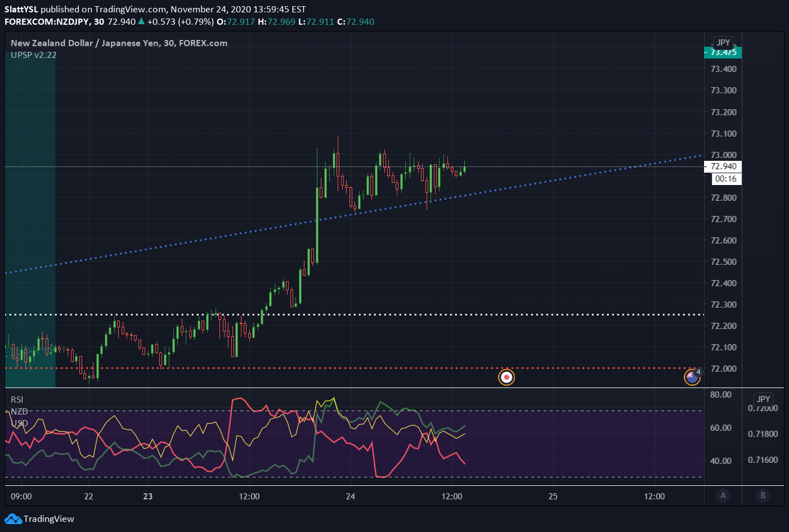Click the 72.800 price axis level

click(x=723, y=197)
